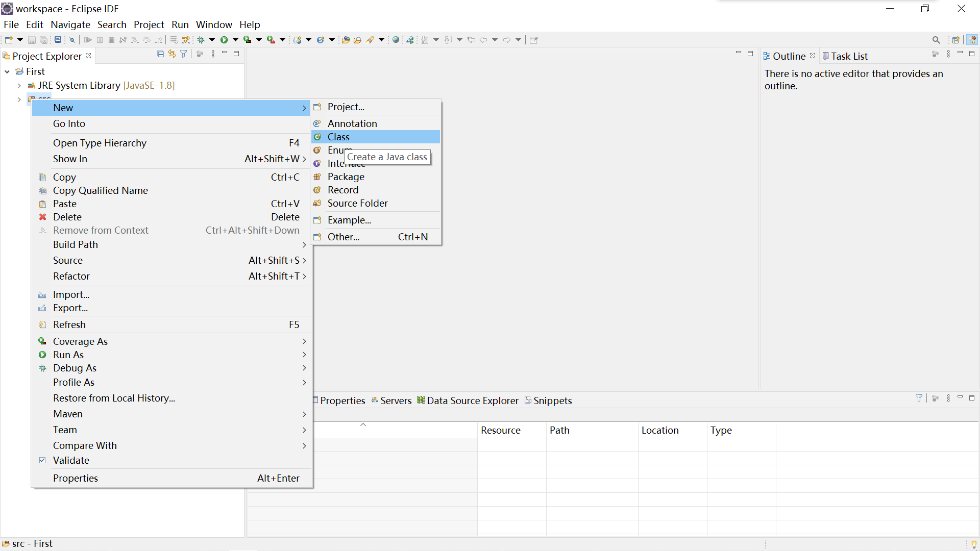This screenshot has width=980, height=551.
Task: Click Refresh in the context menu
Action: coord(171,324)
